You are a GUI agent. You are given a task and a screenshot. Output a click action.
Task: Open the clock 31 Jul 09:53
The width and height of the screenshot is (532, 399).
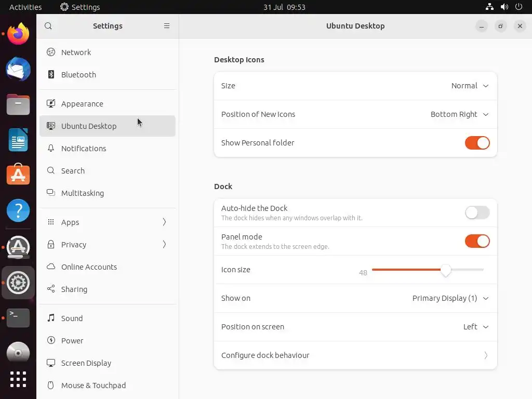284,7
